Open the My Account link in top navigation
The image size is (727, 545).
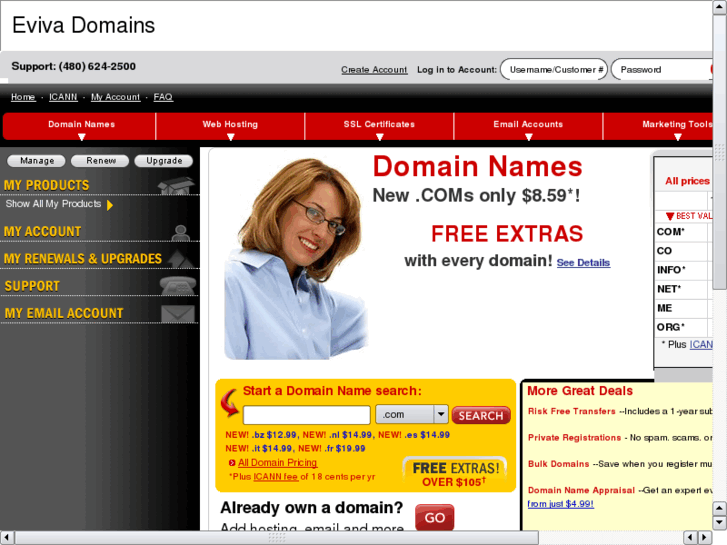(x=115, y=97)
